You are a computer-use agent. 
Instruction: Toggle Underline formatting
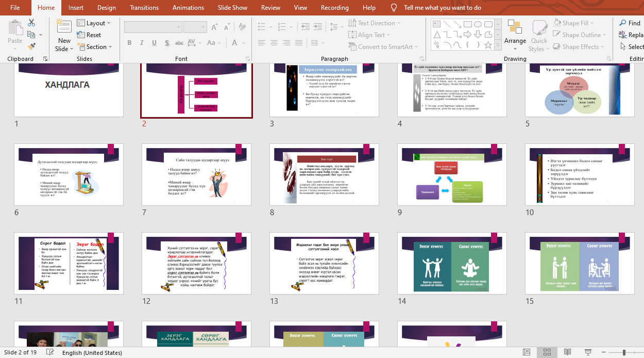click(154, 43)
